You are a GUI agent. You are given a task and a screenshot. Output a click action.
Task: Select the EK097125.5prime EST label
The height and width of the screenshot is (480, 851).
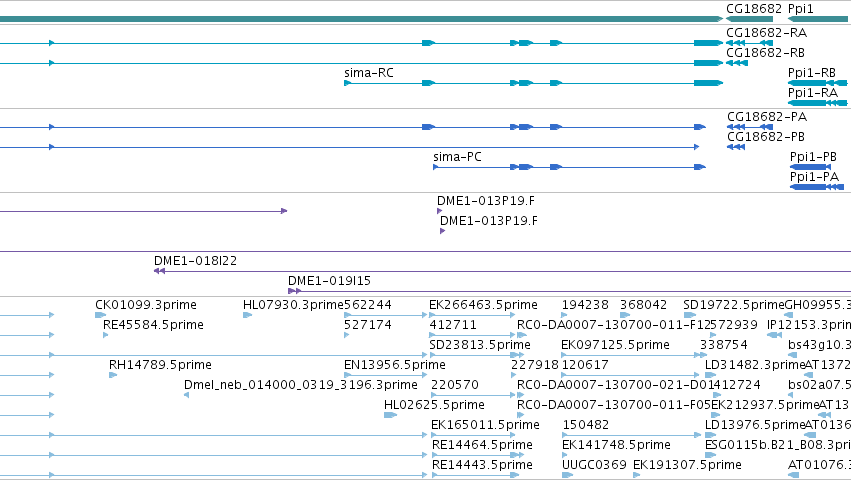pyautogui.click(x=615, y=345)
